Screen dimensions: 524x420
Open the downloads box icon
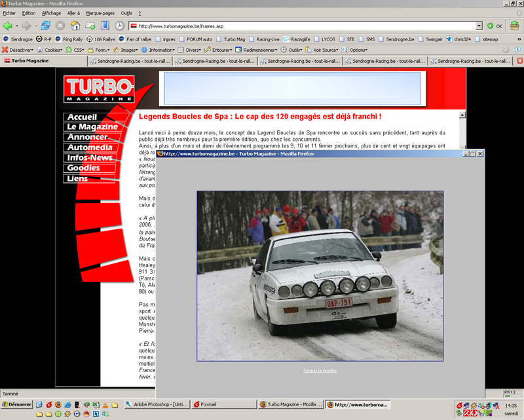pyautogui.click(x=514, y=26)
